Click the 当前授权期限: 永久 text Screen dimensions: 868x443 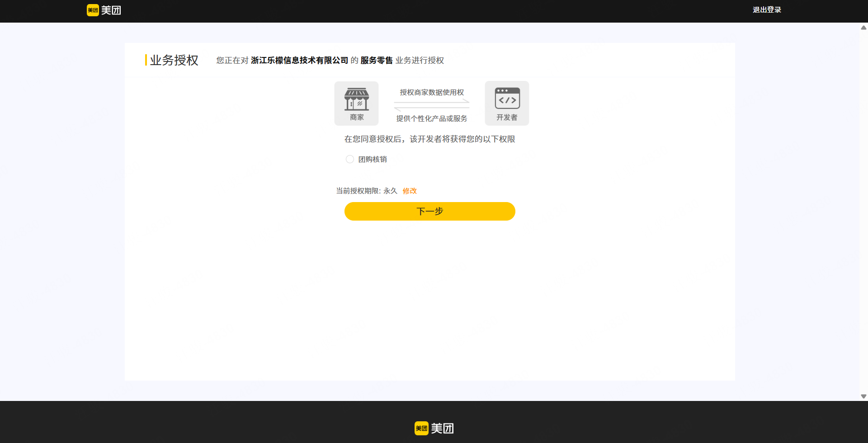[x=367, y=191]
